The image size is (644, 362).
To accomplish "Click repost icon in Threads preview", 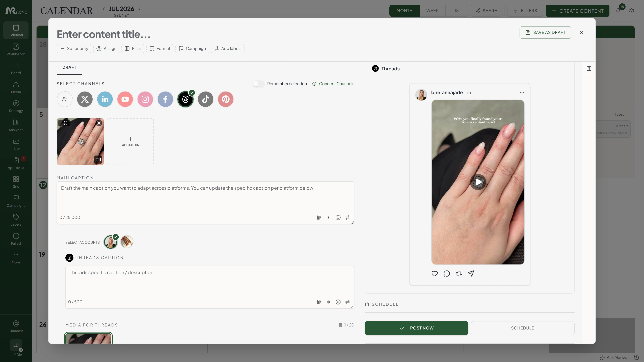I will click(459, 274).
